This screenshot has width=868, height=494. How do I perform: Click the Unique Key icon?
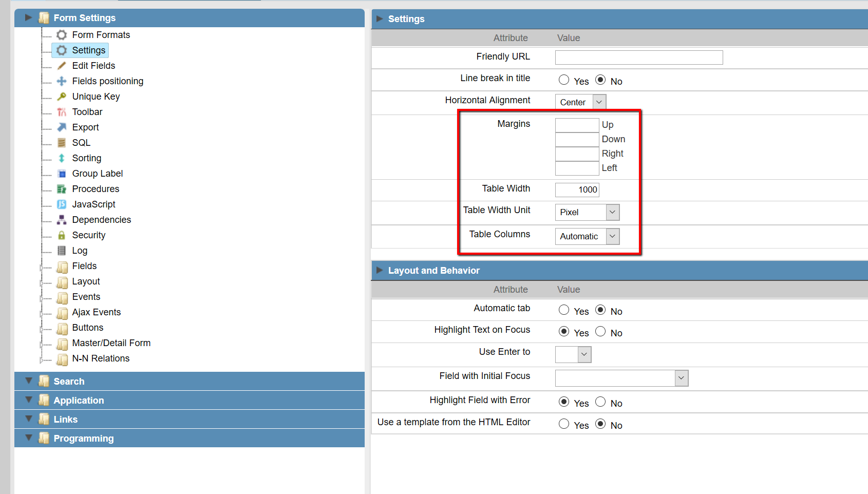pos(62,97)
